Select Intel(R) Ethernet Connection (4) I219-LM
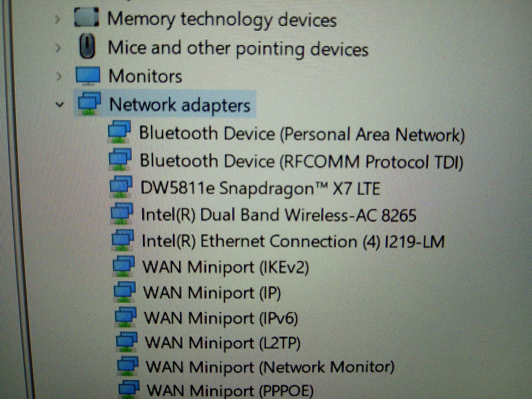Screen dimensions: 532x399 (x=293, y=242)
